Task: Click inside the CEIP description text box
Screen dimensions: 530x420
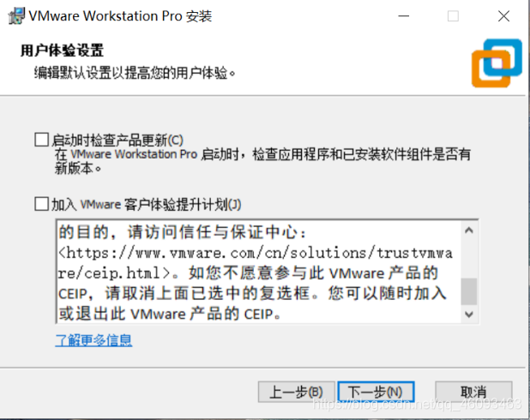Action: (259, 272)
